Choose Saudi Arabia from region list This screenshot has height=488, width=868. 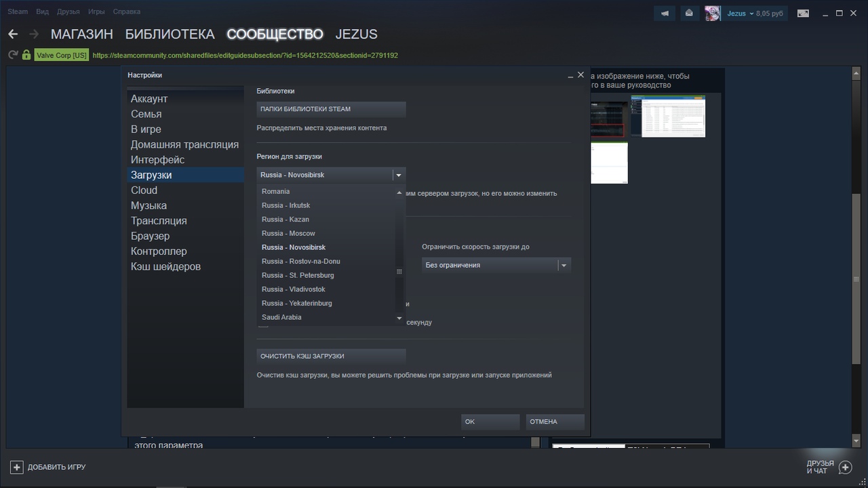coord(325,317)
